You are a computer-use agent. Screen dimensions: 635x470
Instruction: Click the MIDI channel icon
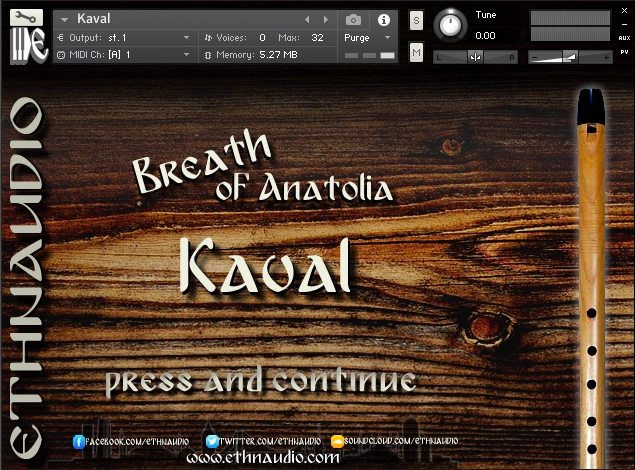click(x=61, y=55)
